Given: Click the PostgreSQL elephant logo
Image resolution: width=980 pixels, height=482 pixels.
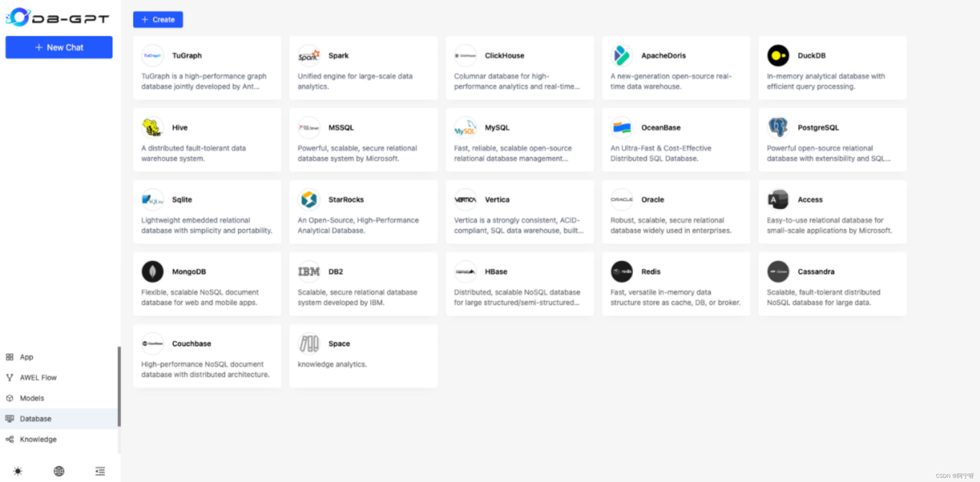Looking at the screenshot, I should pyautogui.click(x=778, y=127).
